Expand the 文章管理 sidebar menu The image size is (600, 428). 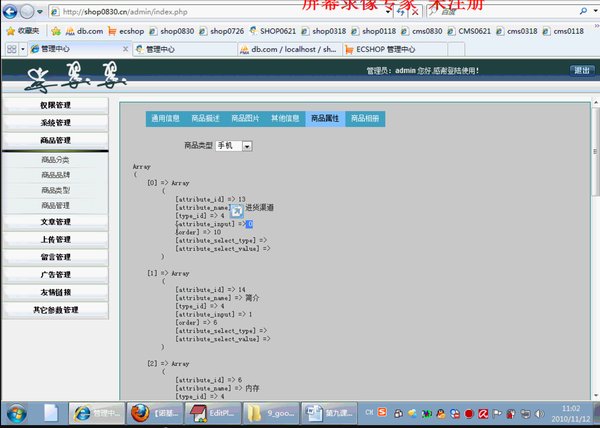(x=55, y=222)
